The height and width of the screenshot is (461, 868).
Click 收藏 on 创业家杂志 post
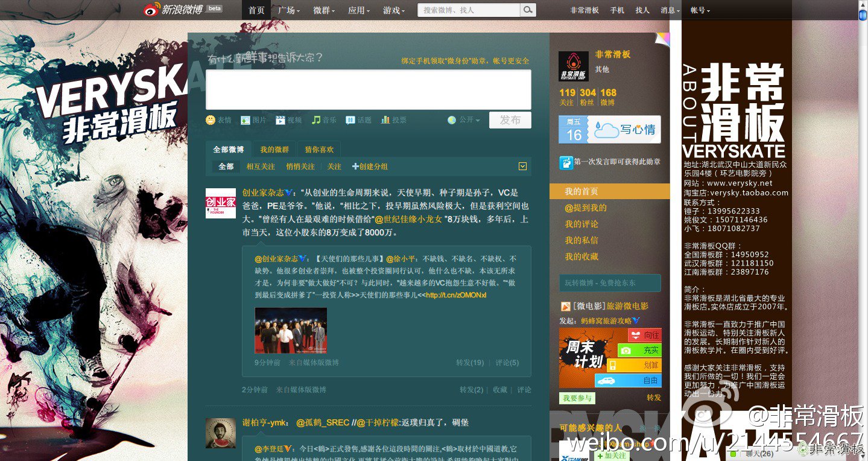(x=500, y=390)
